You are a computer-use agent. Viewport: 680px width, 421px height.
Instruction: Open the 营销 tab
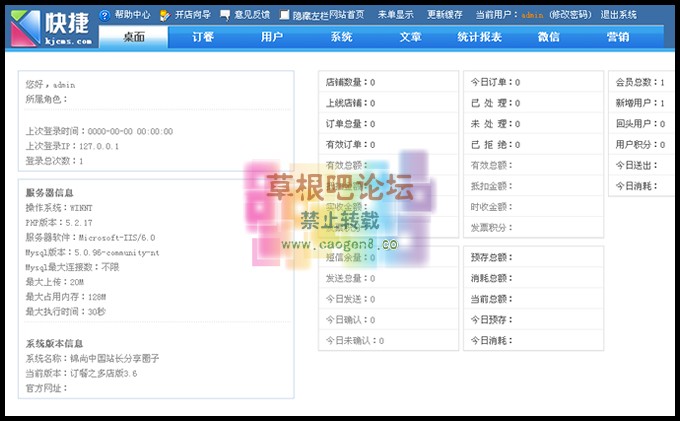[618, 37]
